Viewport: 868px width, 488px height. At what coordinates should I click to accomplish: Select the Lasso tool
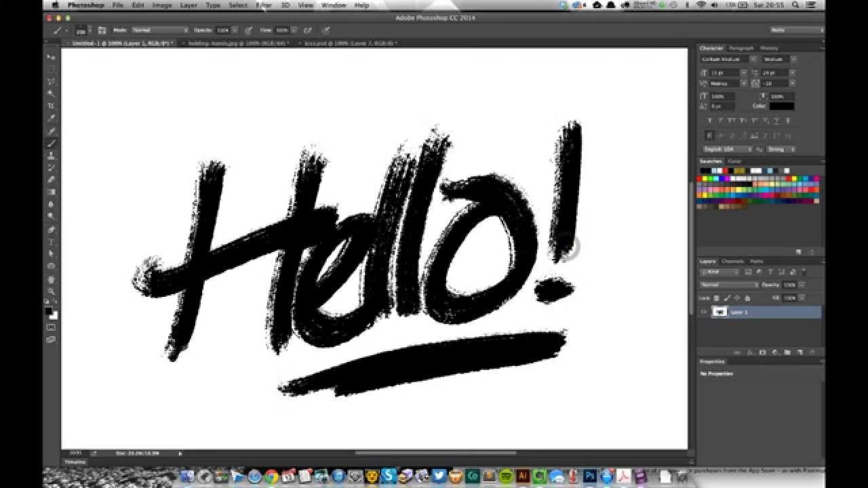[x=51, y=81]
